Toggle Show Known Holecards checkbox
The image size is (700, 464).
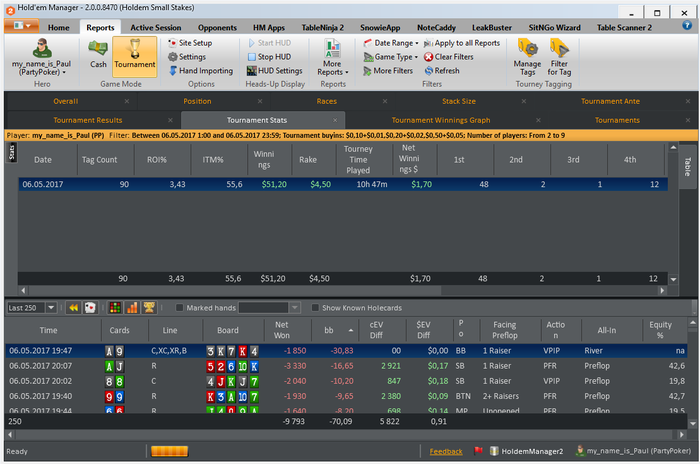click(x=315, y=308)
